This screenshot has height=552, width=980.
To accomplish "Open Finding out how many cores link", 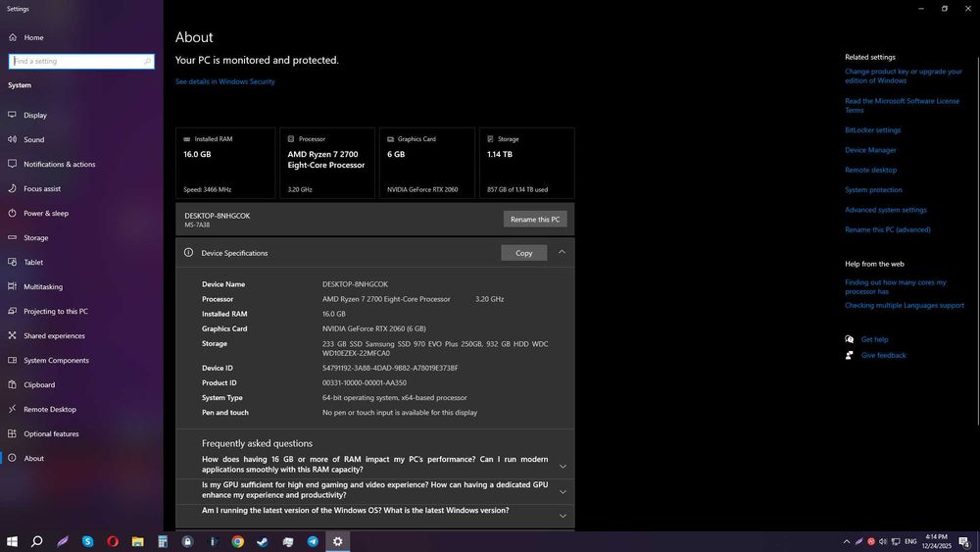I will coord(896,287).
